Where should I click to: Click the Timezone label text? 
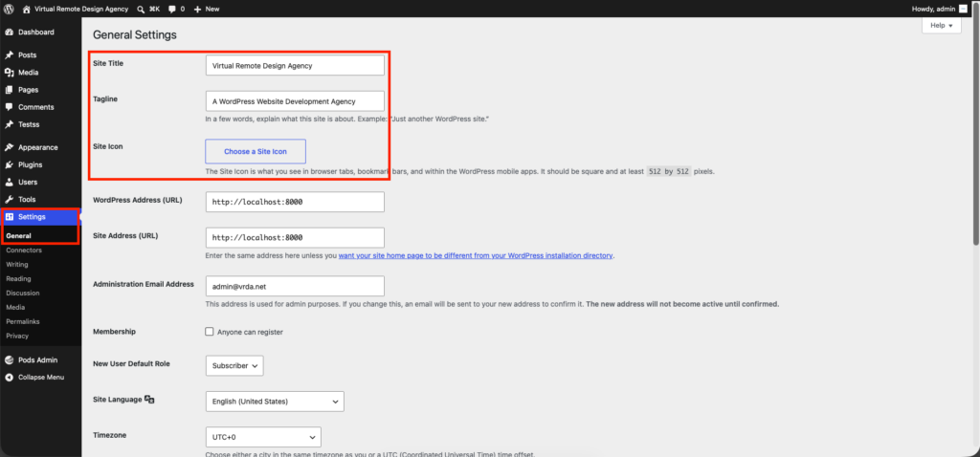point(110,435)
